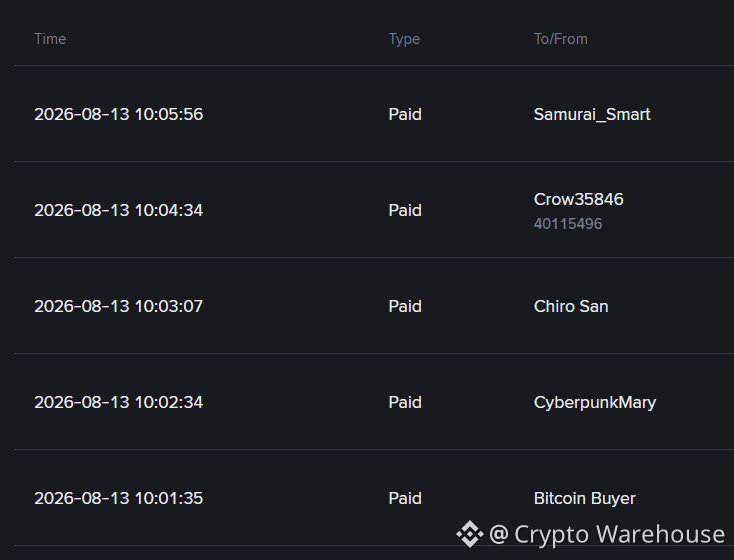
Task: Select the Type column header
Action: [404, 39]
